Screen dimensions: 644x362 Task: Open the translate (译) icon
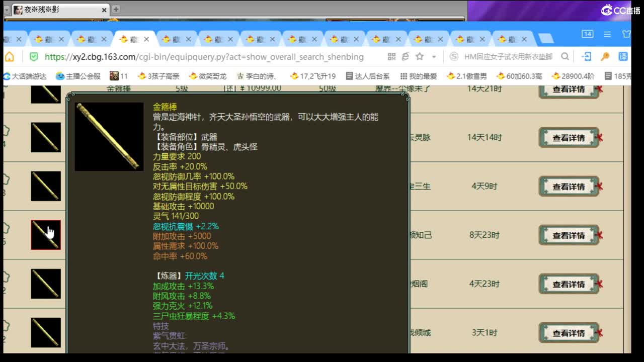(623, 57)
